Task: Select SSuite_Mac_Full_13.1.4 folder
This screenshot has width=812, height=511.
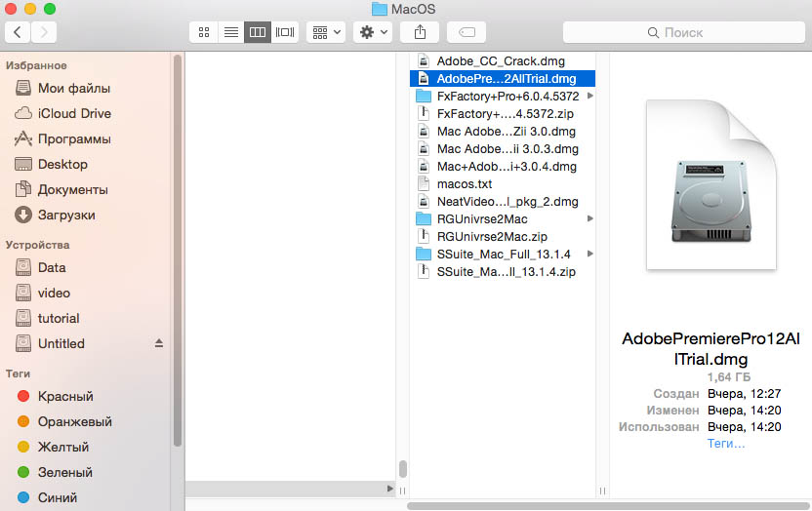Action: click(x=502, y=255)
